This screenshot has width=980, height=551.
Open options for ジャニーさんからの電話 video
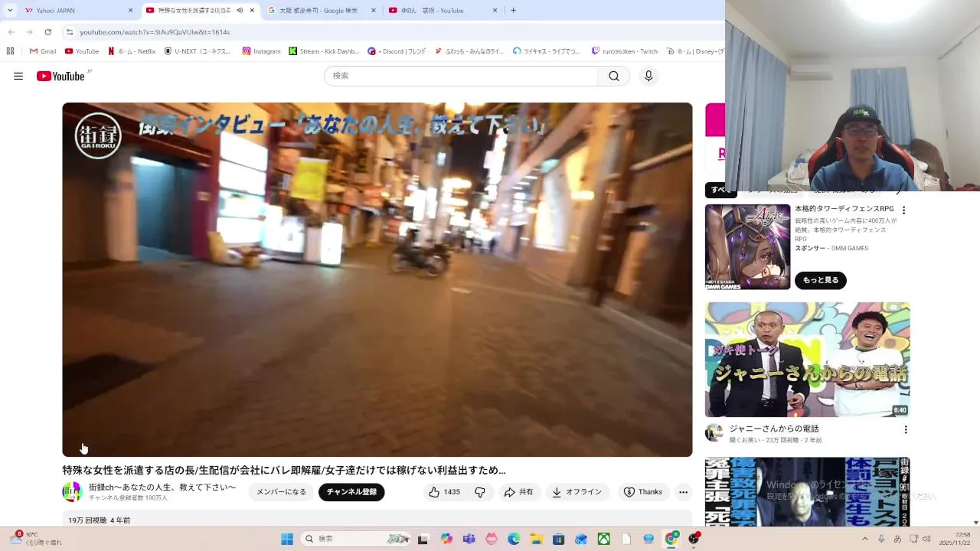click(906, 430)
